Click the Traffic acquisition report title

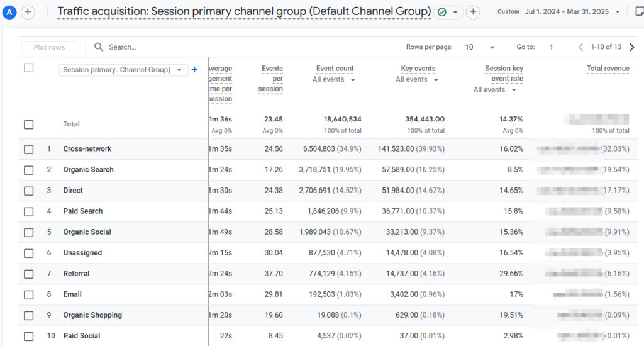coord(244,12)
